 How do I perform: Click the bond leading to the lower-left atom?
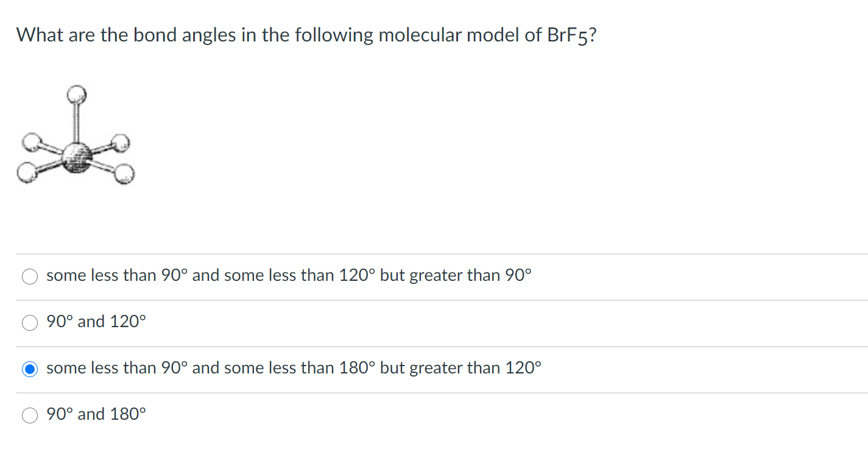pos(49,166)
